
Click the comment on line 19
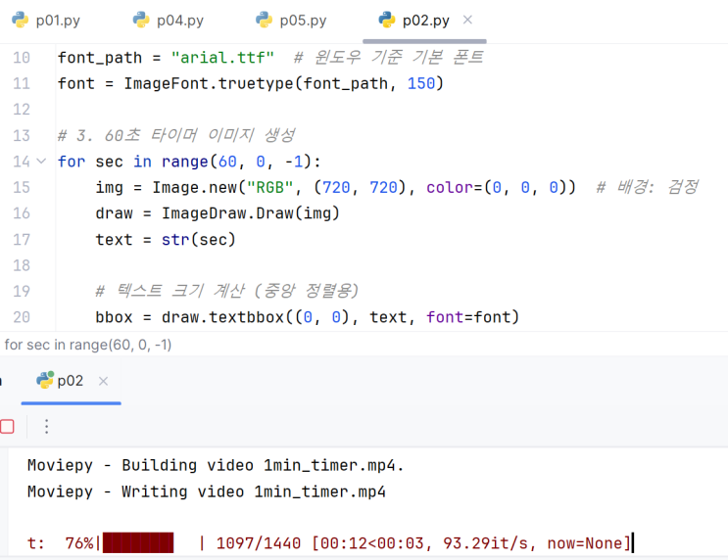227,291
